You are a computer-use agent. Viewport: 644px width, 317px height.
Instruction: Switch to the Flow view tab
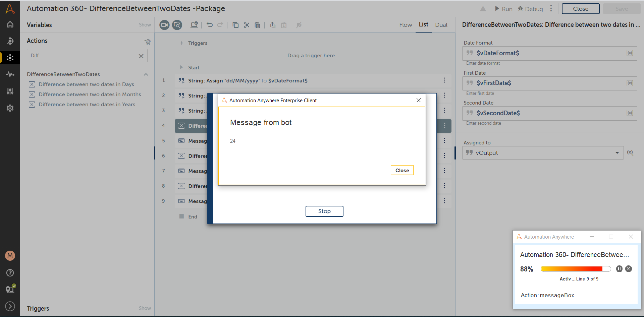406,25
